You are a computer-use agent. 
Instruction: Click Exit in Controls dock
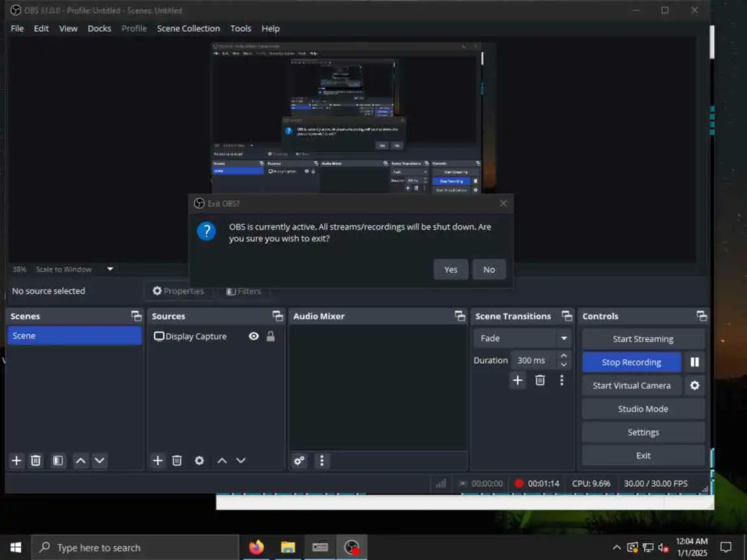(643, 456)
